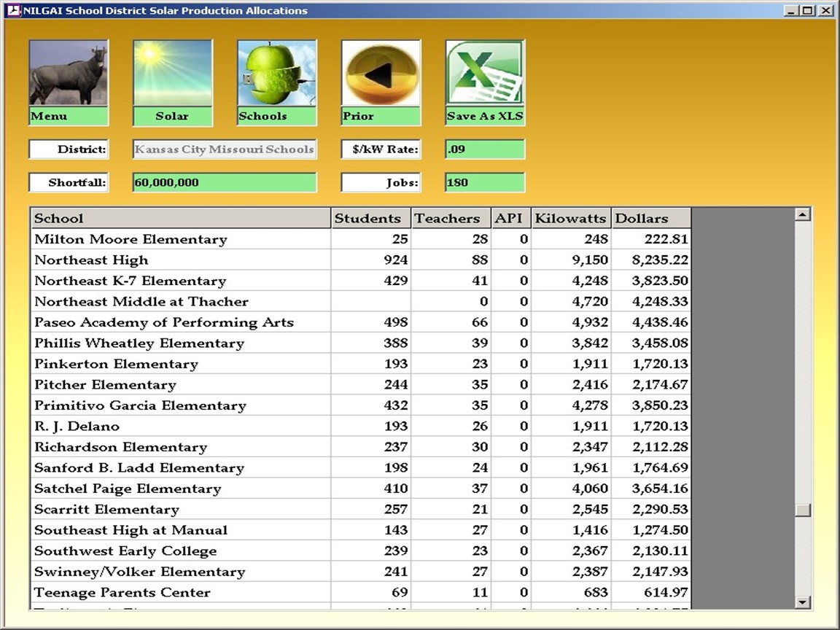Select Primitivo Garcia Elementary
This screenshot has width=840, height=630.
click(360, 405)
